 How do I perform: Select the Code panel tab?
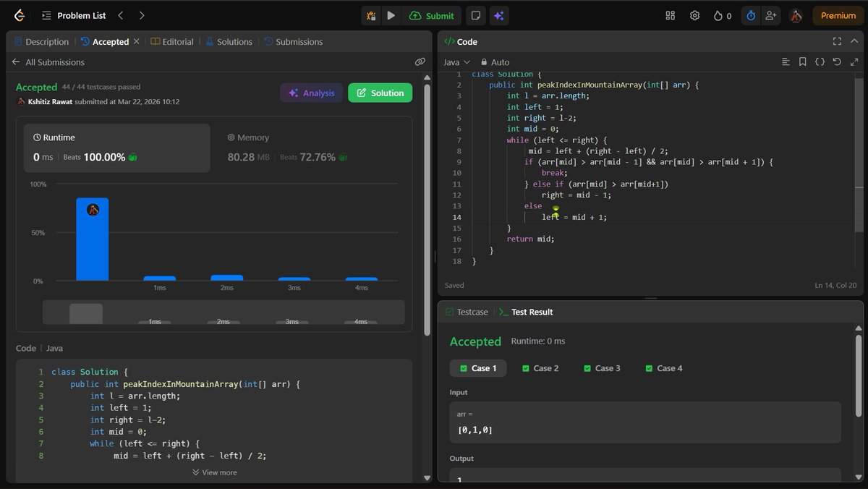coord(461,42)
